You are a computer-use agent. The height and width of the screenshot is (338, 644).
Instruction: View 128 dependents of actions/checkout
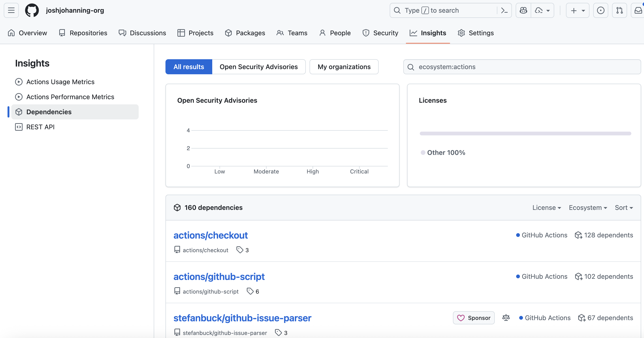(604, 235)
